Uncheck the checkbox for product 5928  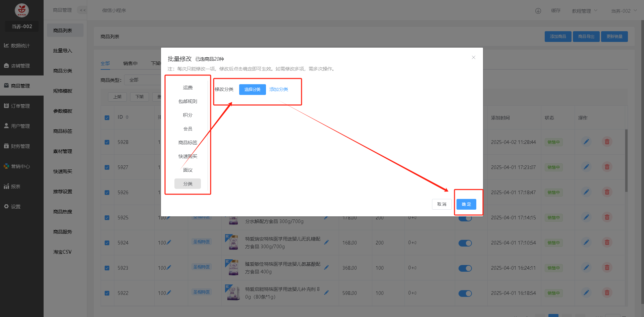(x=107, y=142)
